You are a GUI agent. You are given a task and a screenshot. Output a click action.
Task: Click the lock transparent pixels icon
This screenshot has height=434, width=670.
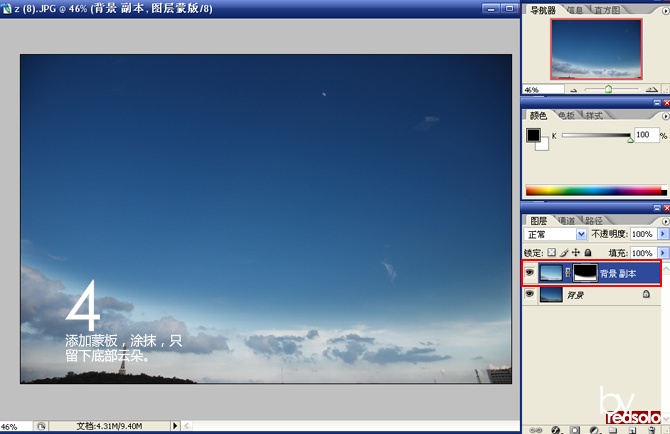point(552,252)
